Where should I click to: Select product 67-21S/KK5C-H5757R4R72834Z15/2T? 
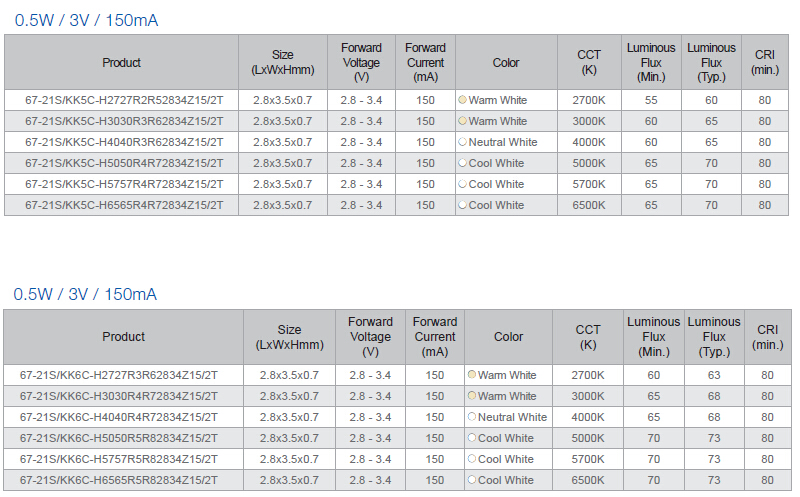[x=124, y=184]
